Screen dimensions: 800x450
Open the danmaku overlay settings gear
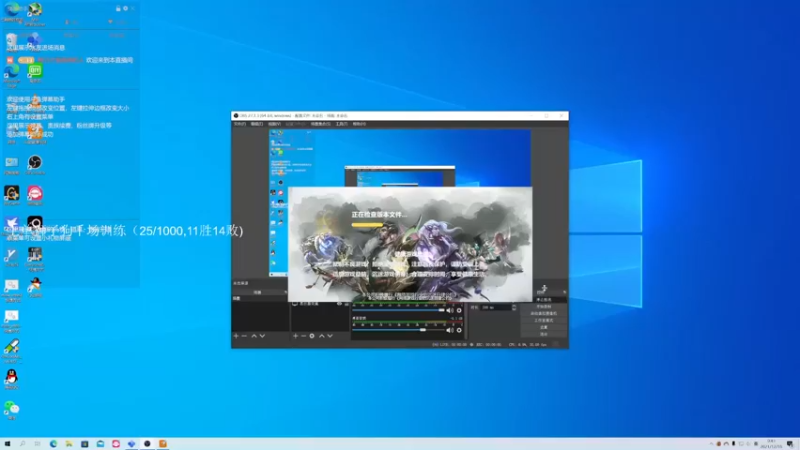[125, 9]
